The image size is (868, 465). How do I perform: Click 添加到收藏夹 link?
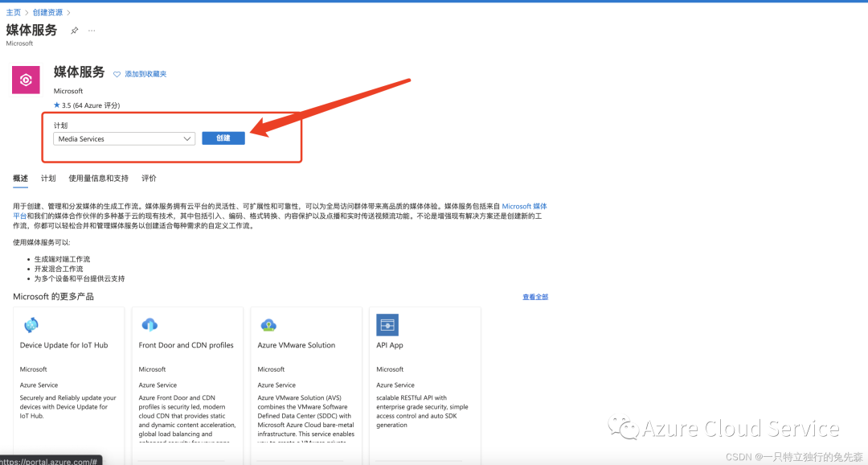tap(145, 74)
